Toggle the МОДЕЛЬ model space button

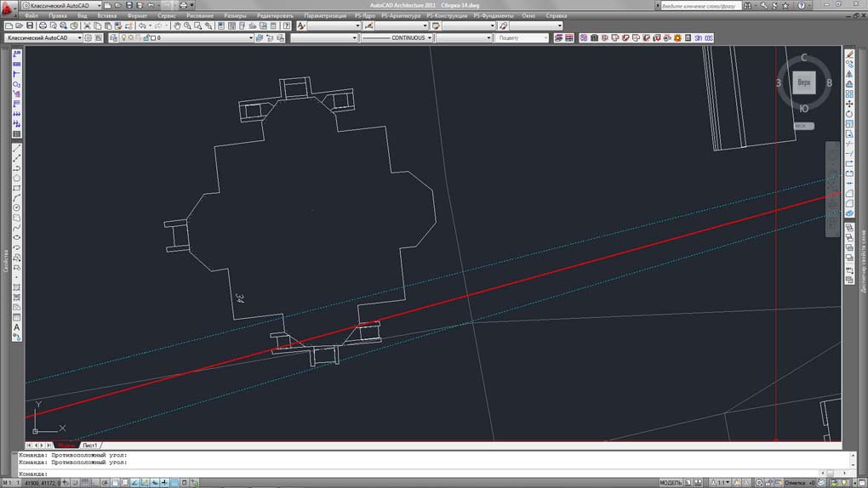[x=671, y=482]
